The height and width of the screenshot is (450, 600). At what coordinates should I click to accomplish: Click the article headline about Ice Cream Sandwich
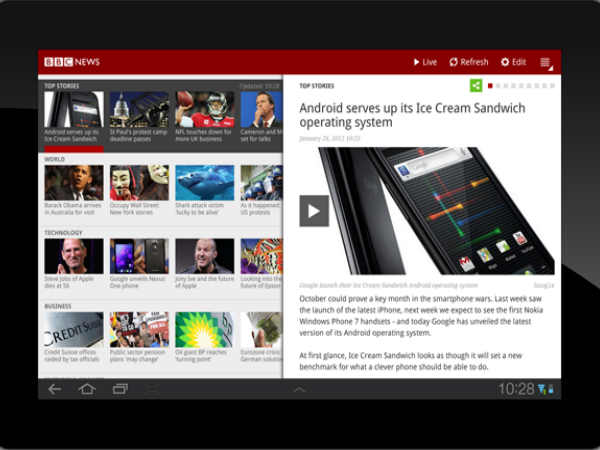(412, 115)
